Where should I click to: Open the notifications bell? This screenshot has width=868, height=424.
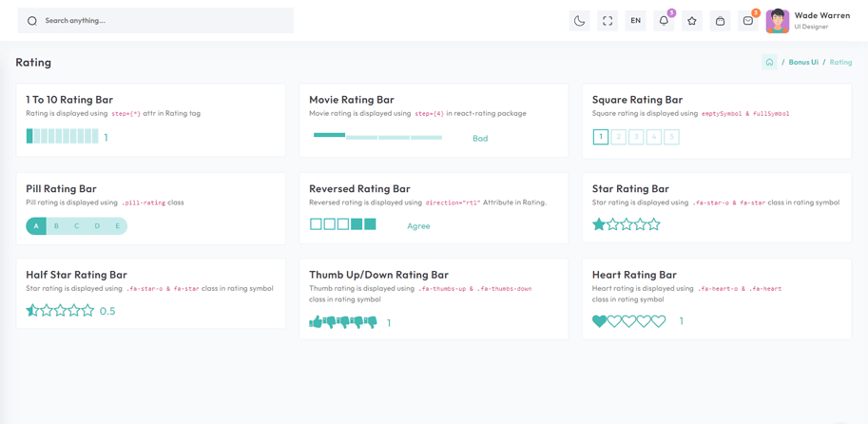664,21
